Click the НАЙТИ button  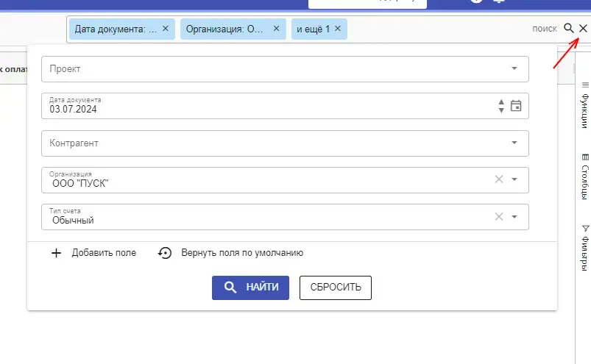[250, 288]
